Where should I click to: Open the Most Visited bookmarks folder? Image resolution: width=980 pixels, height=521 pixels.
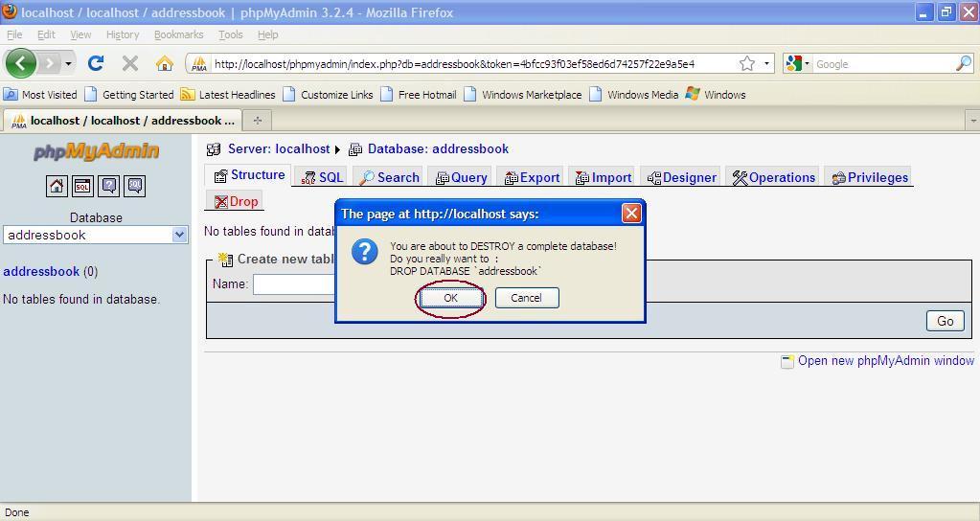[x=40, y=94]
